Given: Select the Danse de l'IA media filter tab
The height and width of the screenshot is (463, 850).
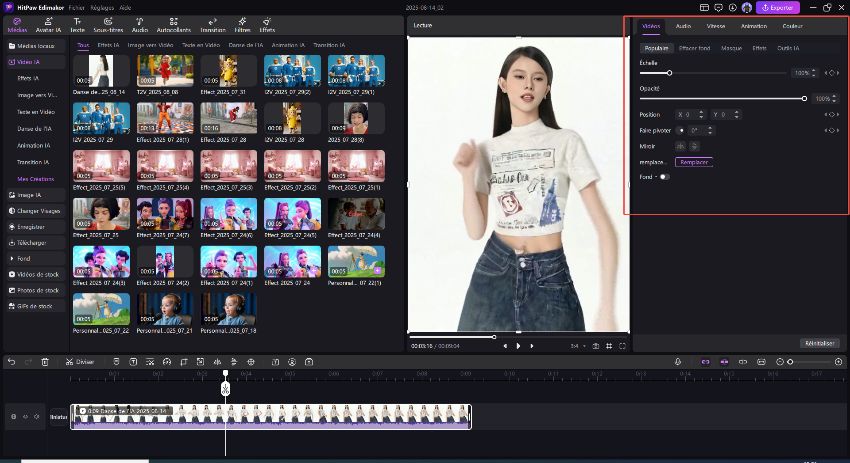Looking at the screenshot, I should [x=246, y=45].
